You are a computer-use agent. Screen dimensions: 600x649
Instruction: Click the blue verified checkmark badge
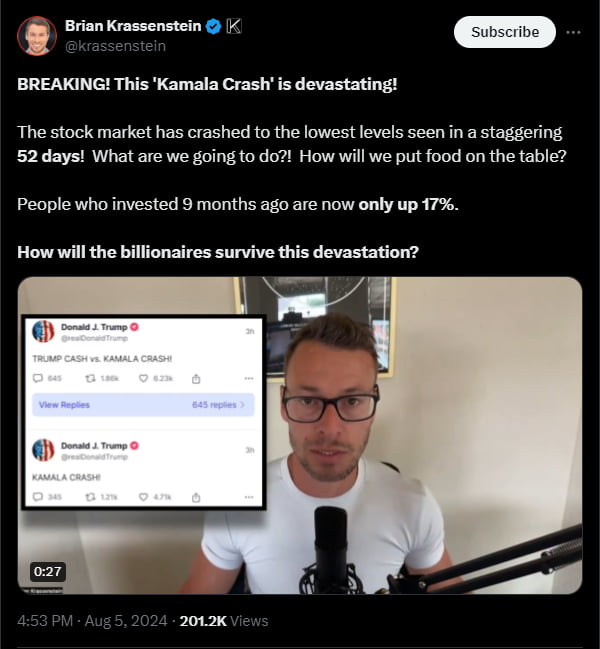[214, 26]
